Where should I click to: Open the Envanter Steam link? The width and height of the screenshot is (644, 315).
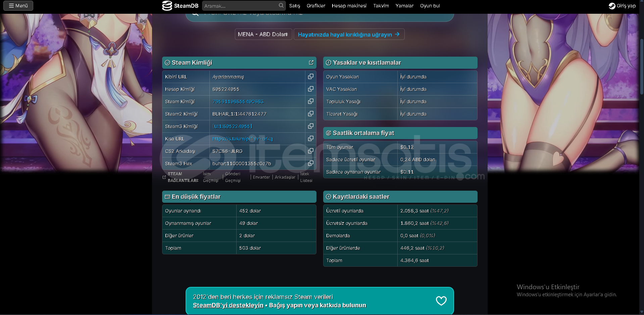tap(261, 177)
